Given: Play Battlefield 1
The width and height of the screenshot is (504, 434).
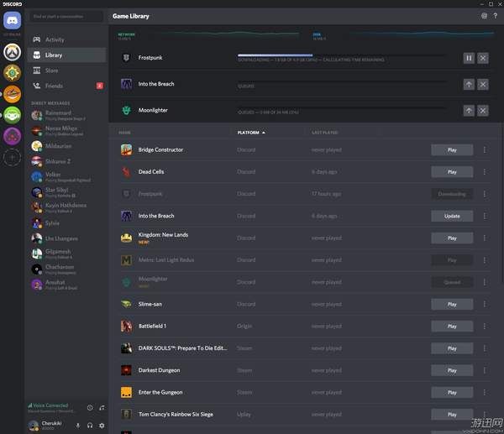Looking at the screenshot, I should (x=452, y=327).
